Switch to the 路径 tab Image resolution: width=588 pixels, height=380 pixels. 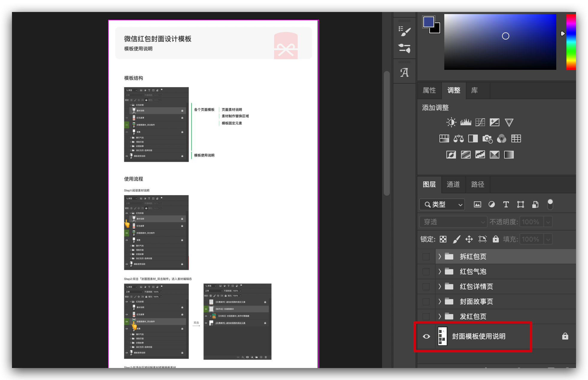[x=478, y=184]
